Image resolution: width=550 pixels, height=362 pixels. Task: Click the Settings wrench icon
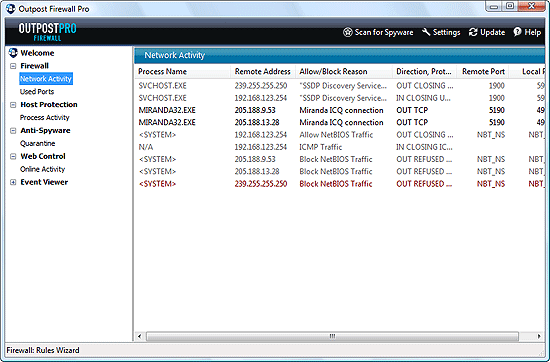point(426,32)
